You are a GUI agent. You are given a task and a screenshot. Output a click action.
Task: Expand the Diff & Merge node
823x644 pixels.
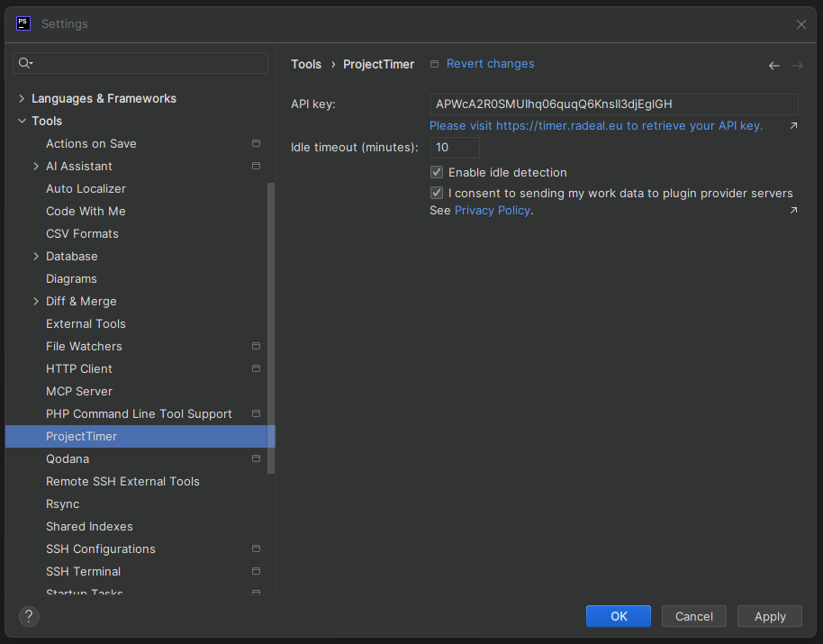click(36, 302)
